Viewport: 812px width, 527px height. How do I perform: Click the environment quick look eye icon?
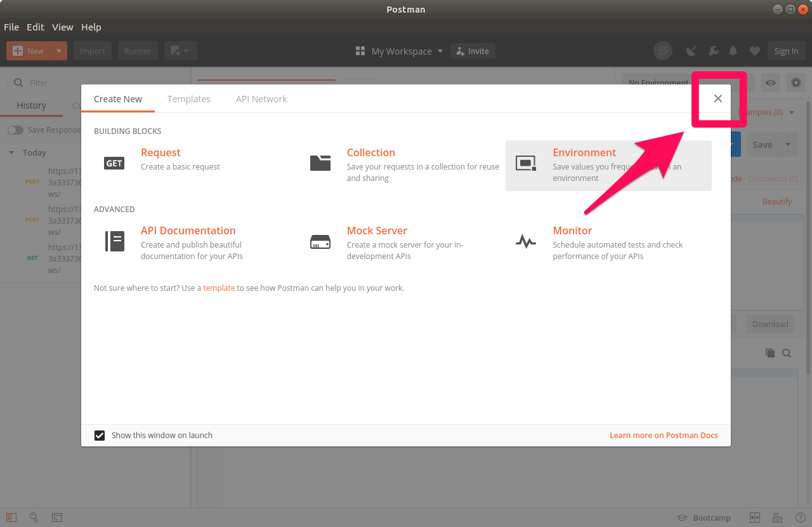pyautogui.click(x=771, y=83)
